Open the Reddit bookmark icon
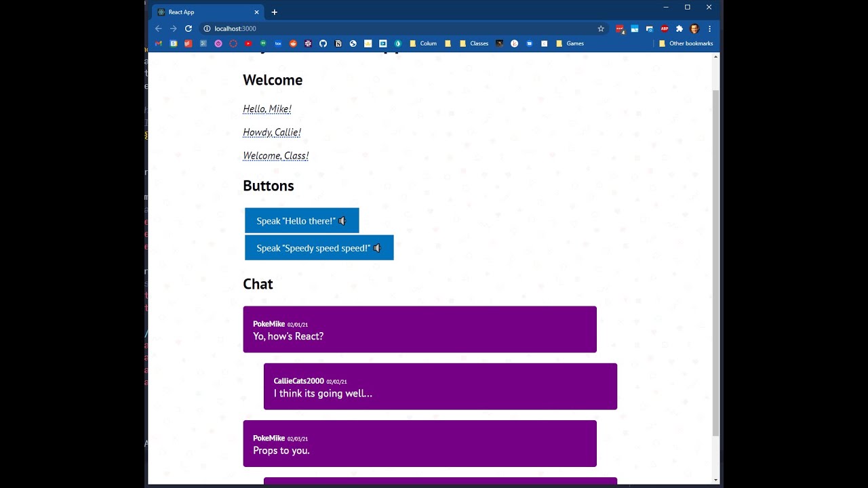Image resolution: width=868 pixels, height=488 pixels. (x=293, y=43)
